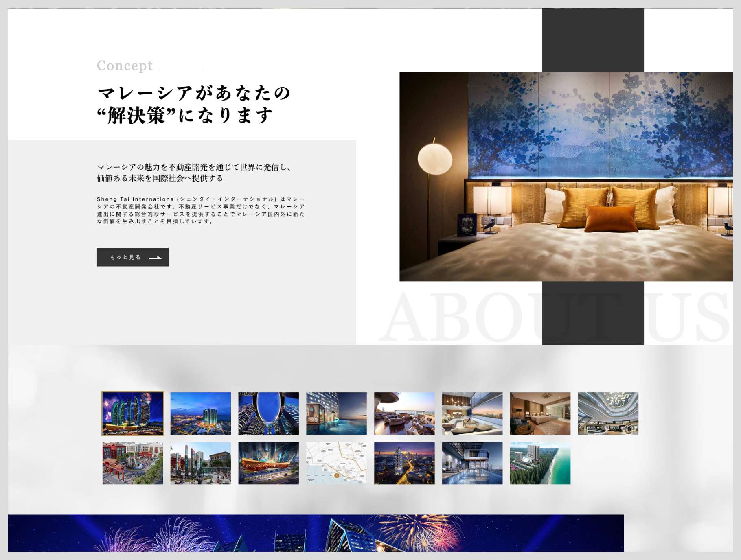Click the Concept section heading

(x=125, y=66)
